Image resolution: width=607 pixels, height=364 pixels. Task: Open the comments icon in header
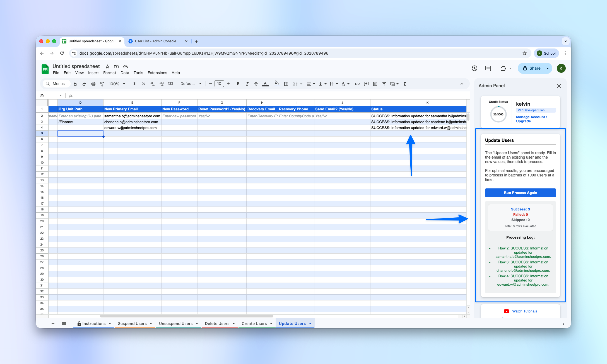tap(488, 68)
